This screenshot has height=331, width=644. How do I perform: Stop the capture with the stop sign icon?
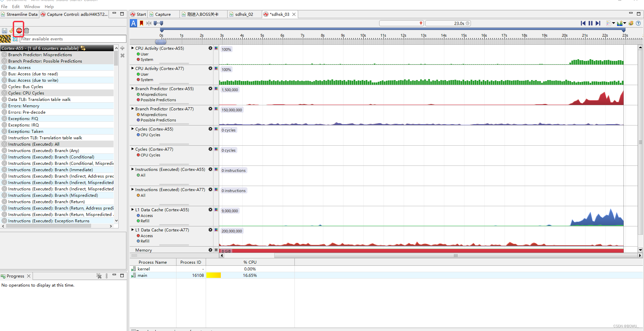[19, 30]
